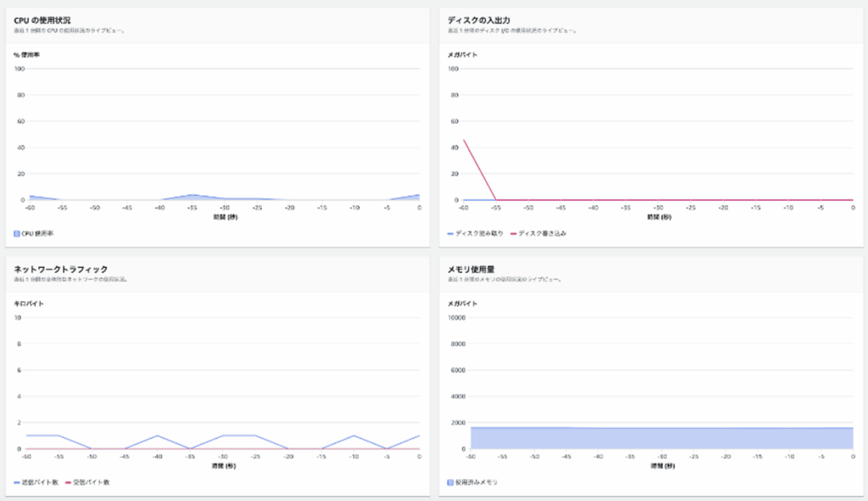This screenshot has height=501, width=868.
Task: Toggle the 送信バイト数 legend entry
Action: click(x=41, y=482)
